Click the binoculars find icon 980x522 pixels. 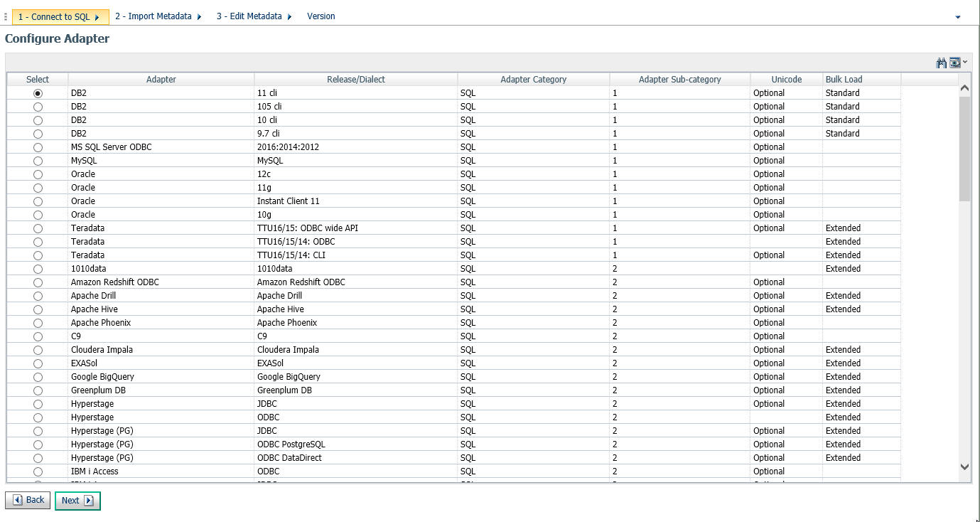pos(942,63)
